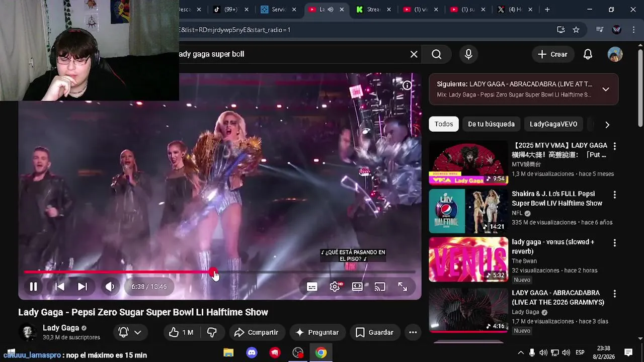This screenshot has width=644, height=362.
Task: Open the YouTube account avatar menu
Action: [x=615, y=54]
